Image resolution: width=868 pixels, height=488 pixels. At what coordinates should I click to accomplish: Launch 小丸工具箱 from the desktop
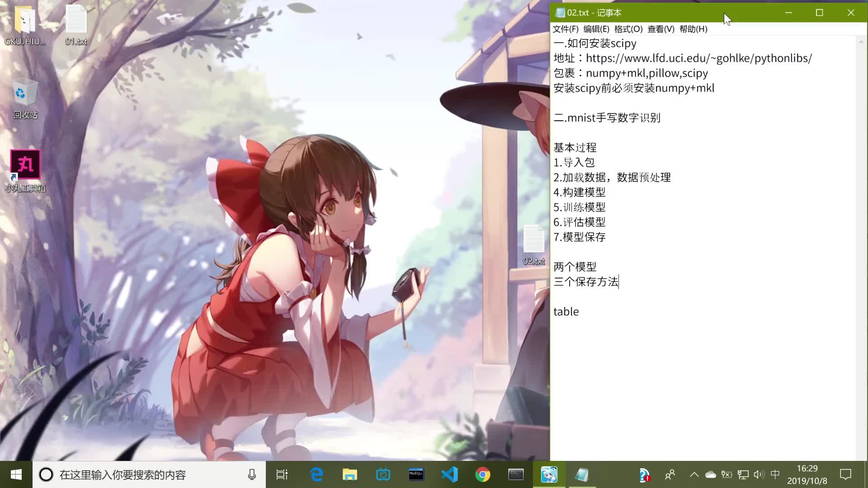point(25,165)
